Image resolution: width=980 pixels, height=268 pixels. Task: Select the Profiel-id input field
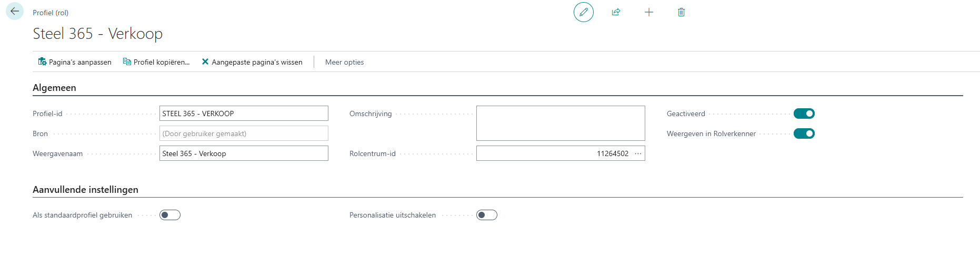coord(244,114)
